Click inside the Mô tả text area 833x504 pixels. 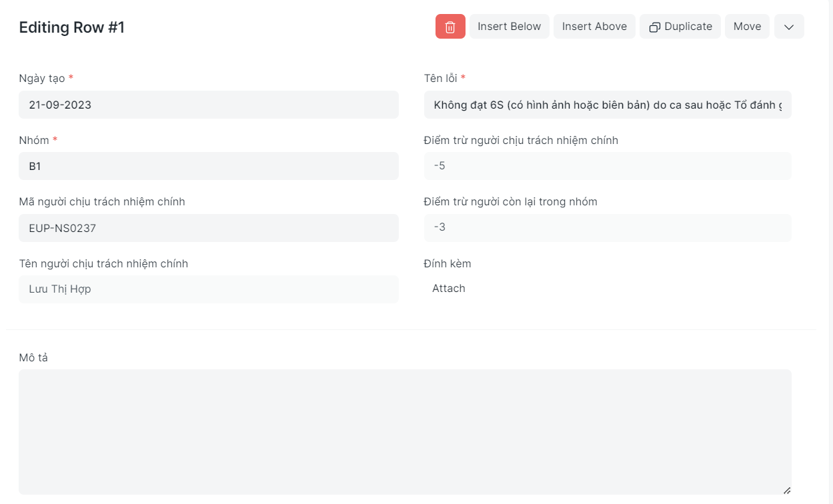tap(405, 431)
